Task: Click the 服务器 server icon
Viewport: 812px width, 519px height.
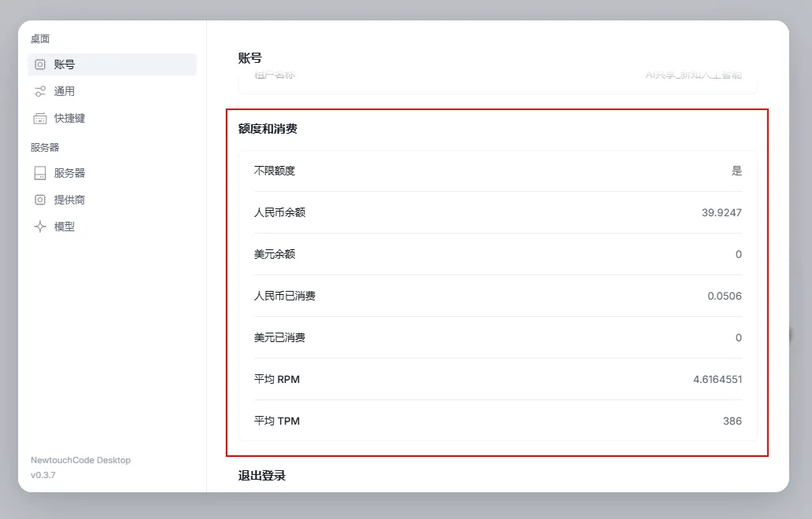Action: pyautogui.click(x=40, y=173)
